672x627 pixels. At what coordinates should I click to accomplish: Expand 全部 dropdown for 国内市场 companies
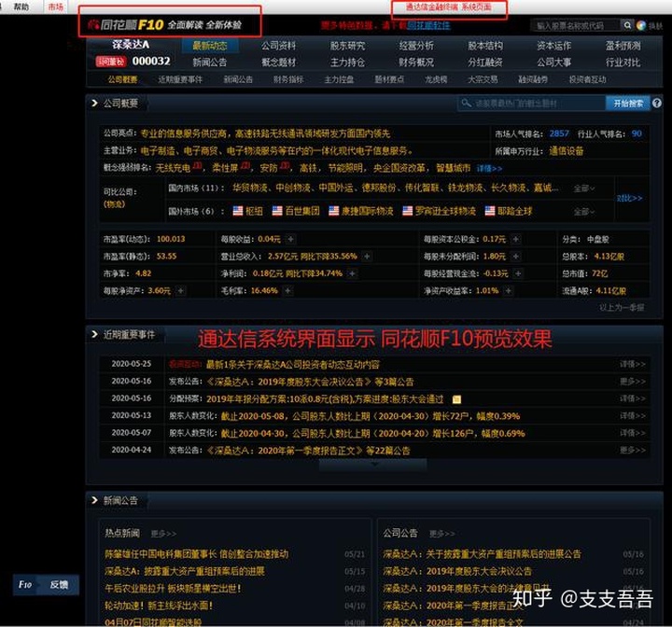click(584, 188)
